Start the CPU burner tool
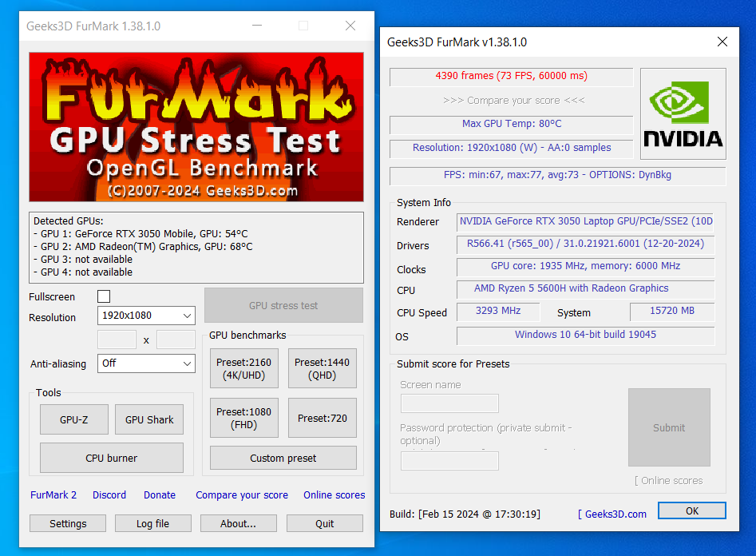Viewport: 756px width, 556px height. [x=112, y=458]
